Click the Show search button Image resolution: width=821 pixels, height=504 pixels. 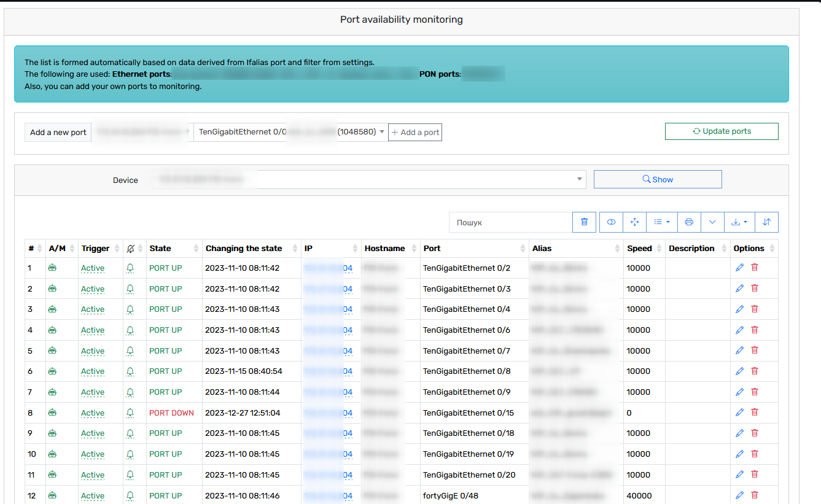coord(658,179)
